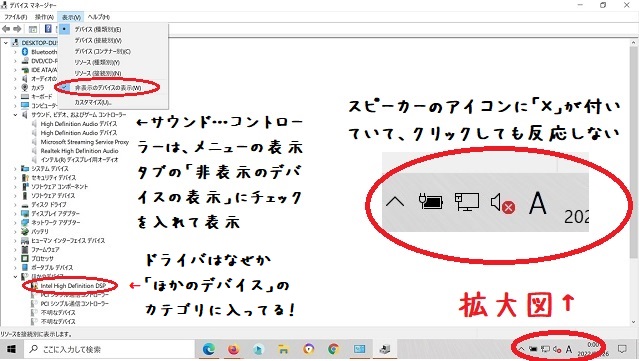Open the notification center icon
Viewport: 639px width, 361px height.
pyautogui.click(x=622, y=349)
